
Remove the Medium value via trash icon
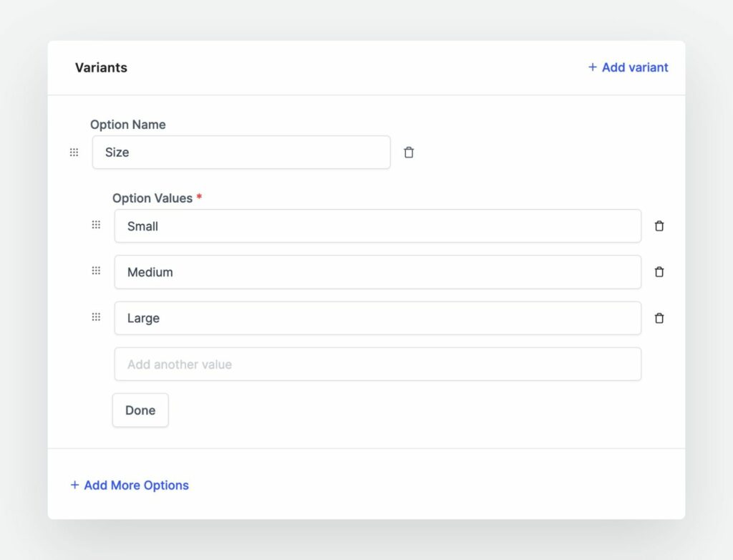659,272
